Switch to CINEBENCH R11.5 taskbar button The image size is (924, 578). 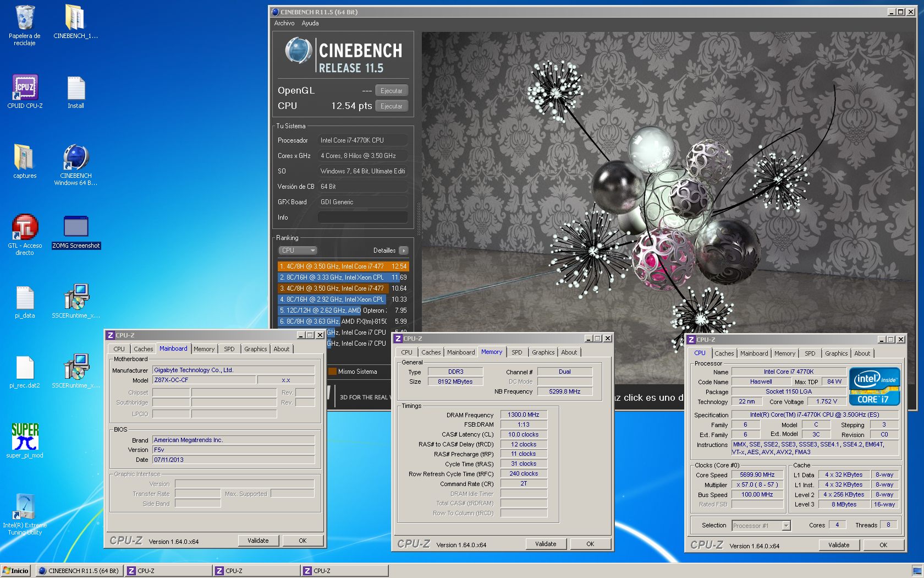click(79, 571)
